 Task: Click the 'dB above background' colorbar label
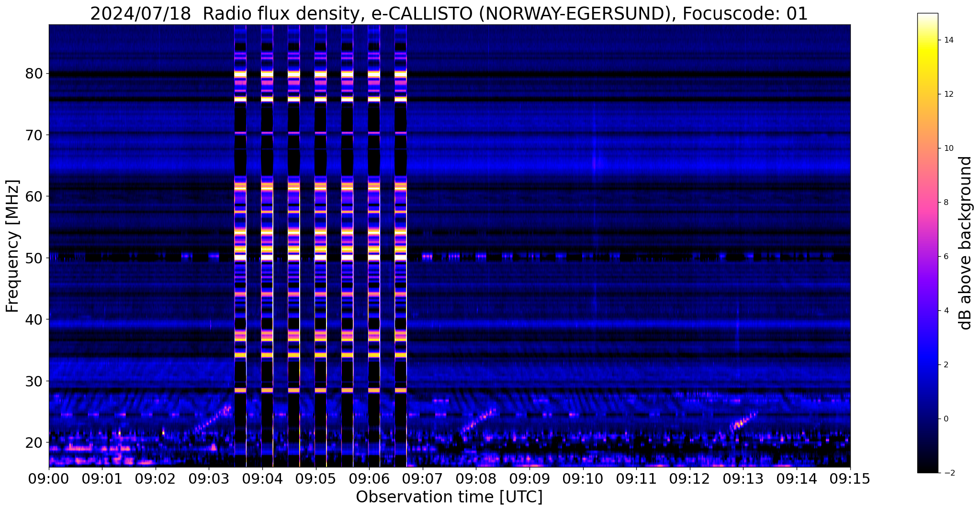966,243
